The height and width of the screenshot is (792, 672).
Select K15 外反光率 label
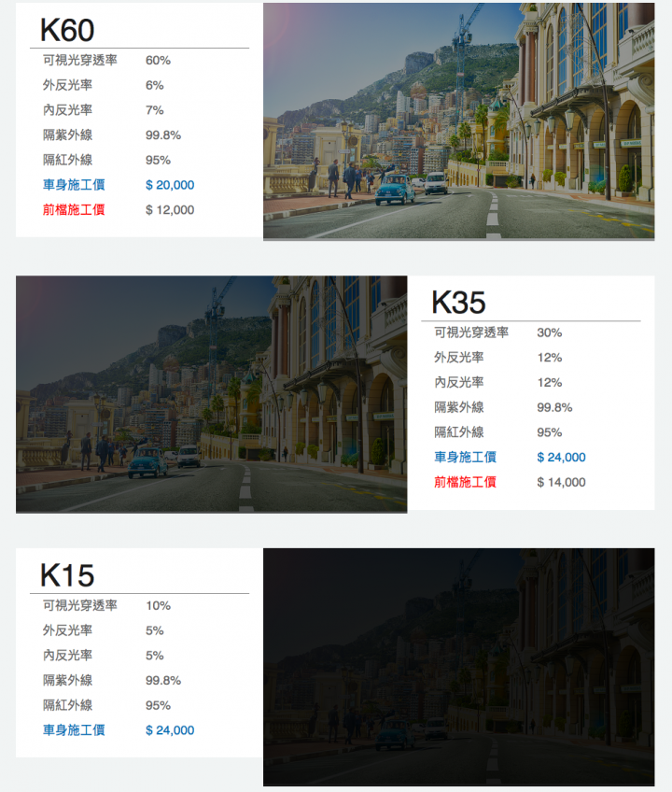click(x=67, y=630)
